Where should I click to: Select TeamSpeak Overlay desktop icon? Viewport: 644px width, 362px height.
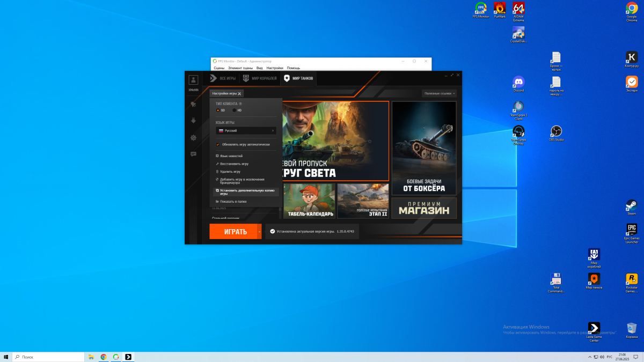(518, 135)
